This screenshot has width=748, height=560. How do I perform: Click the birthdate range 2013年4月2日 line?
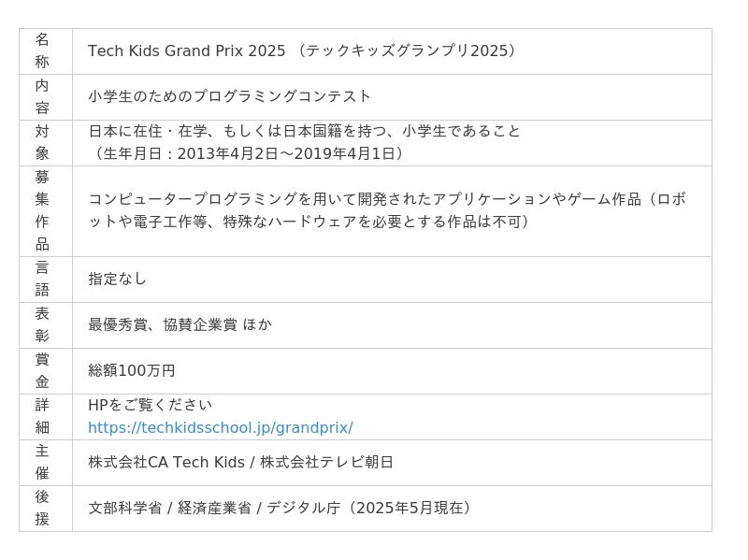click(248, 153)
